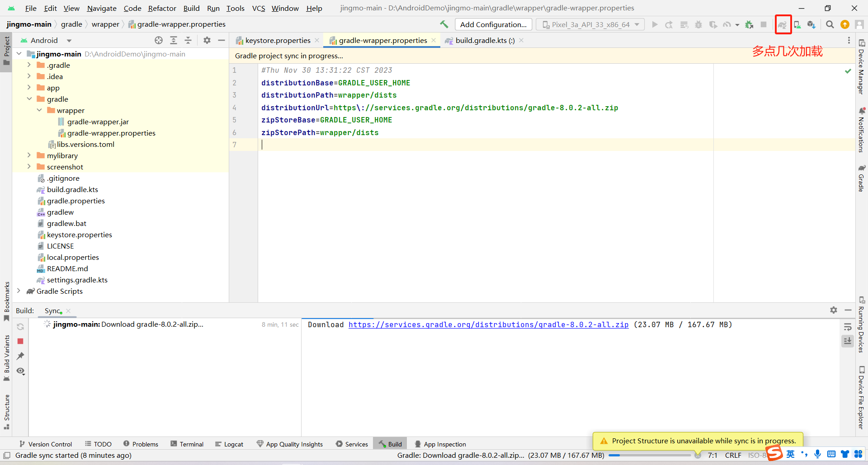Click the Make Project hammer icon
Screen dimensions: 868x465
coord(444,24)
